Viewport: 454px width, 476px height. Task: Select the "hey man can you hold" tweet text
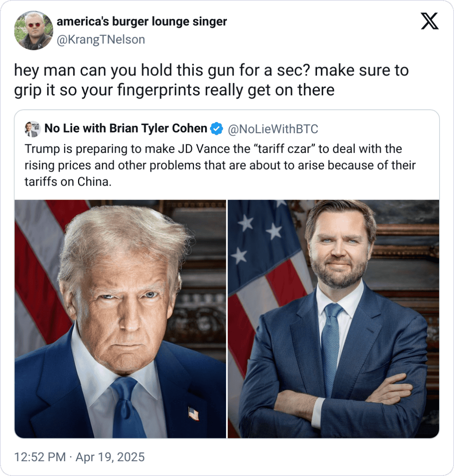[x=211, y=80]
